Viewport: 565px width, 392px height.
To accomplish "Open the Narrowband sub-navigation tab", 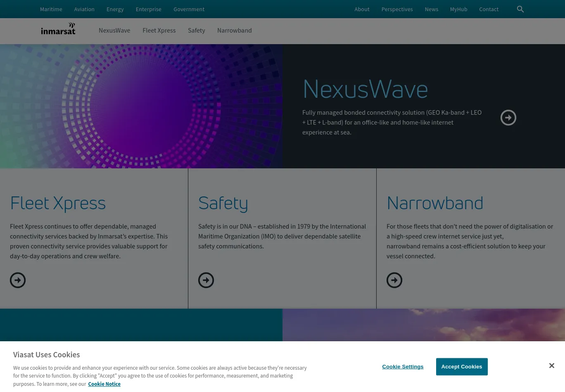I will point(234,31).
